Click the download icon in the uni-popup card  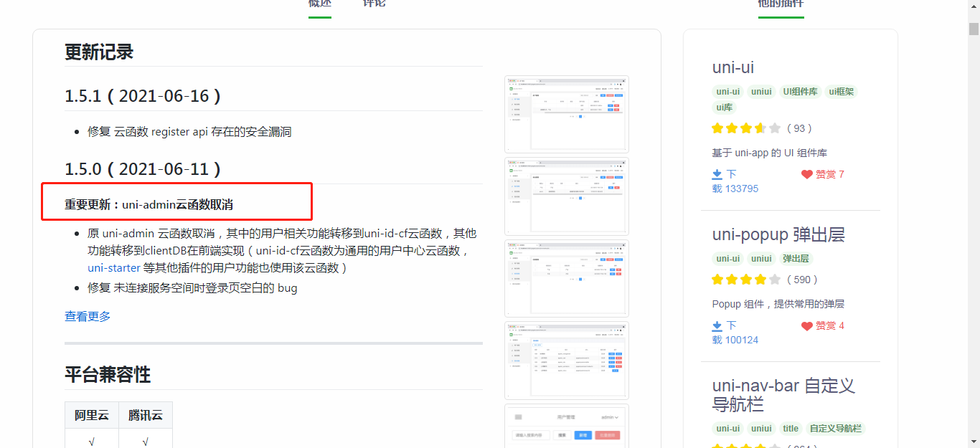[x=717, y=325]
